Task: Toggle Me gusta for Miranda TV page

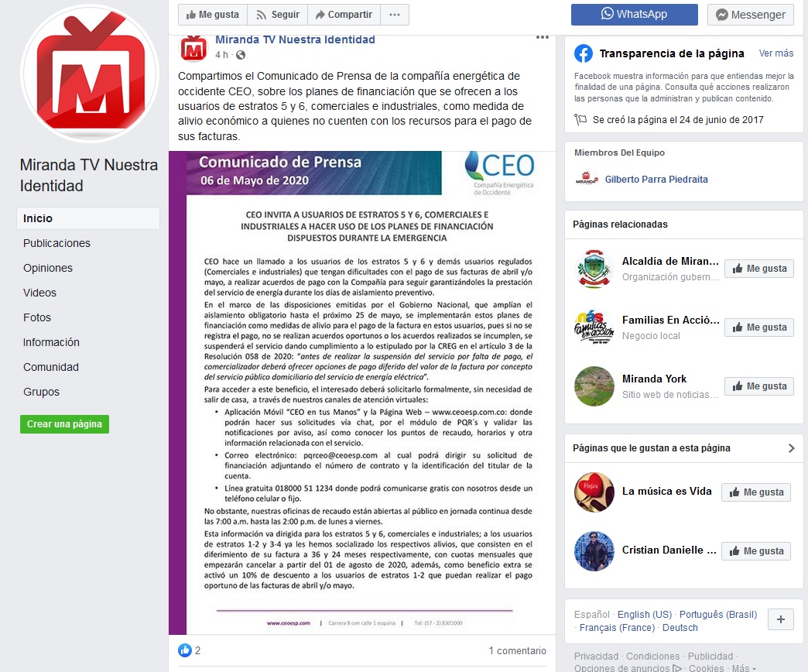Action: click(213, 15)
